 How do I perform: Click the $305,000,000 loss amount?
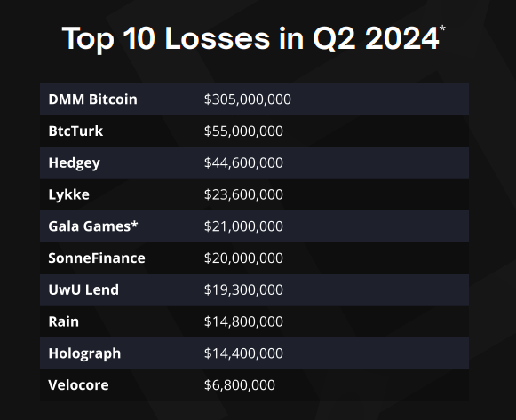pyautogui.click(x=248, y=99)
